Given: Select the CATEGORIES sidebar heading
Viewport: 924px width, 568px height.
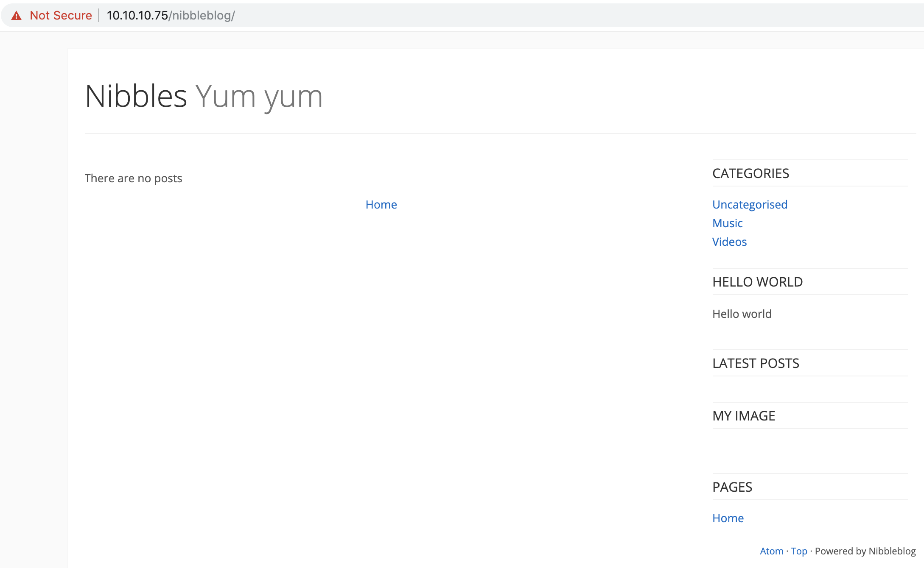Looking at the screenshot, I should pos(750,173).
